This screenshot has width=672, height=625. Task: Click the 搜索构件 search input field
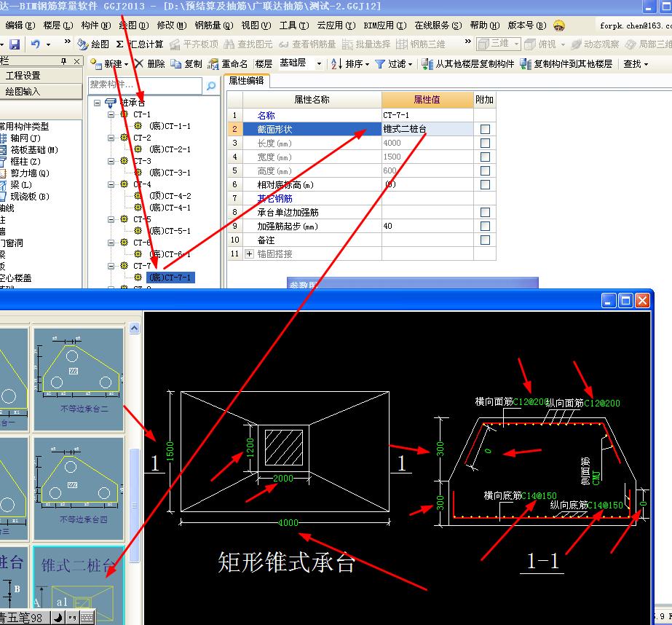[x=145, y=85]
